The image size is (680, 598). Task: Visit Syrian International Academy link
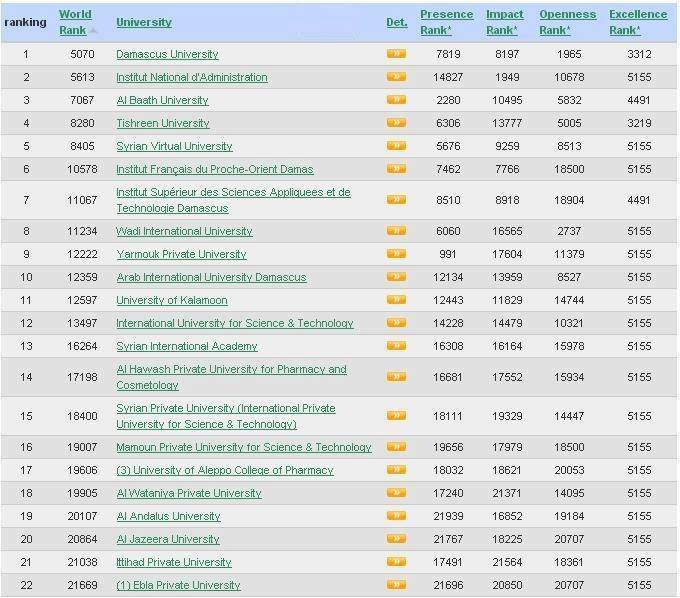pyautogui.click(x=187, y=346)
